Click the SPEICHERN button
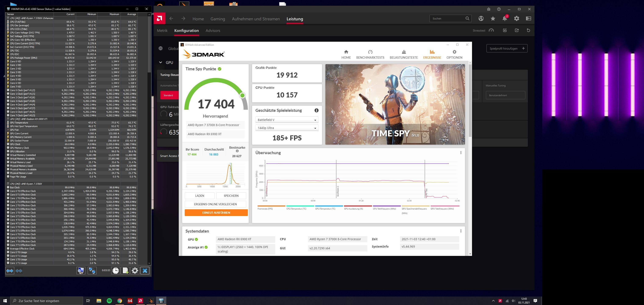The image size is (644, 305). pos(231,195)
